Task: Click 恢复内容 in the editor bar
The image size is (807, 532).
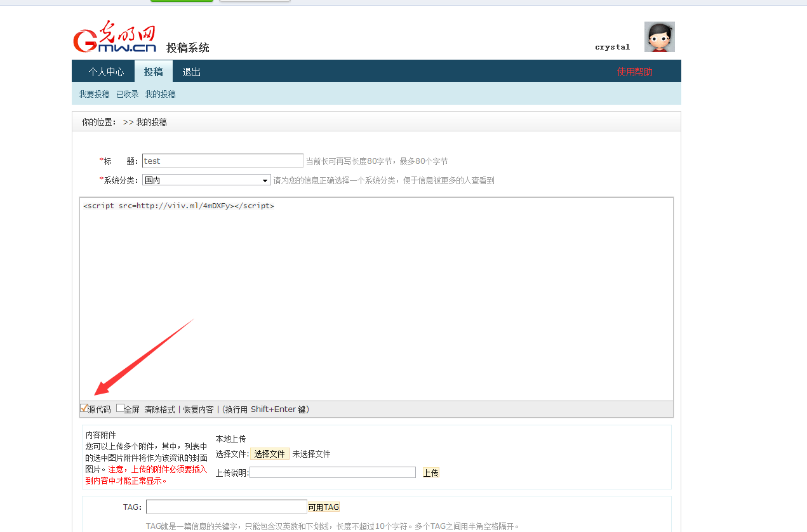Action: tap(199, 409)
